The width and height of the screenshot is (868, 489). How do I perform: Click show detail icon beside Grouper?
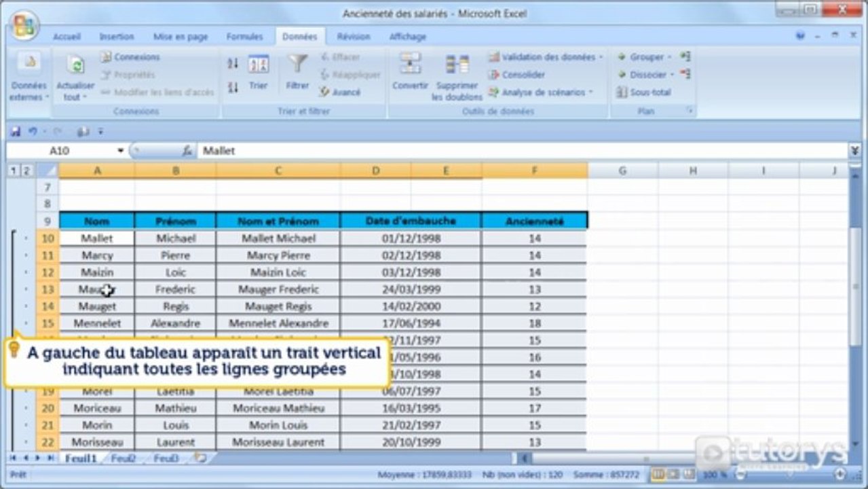pyautogui.click(x=685, y=56)
